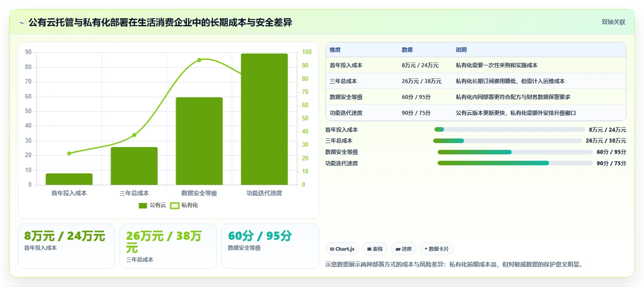Click progress label 功能迭代速度
The width and height of the screenshot is (644, 287).
pos(342,163)
